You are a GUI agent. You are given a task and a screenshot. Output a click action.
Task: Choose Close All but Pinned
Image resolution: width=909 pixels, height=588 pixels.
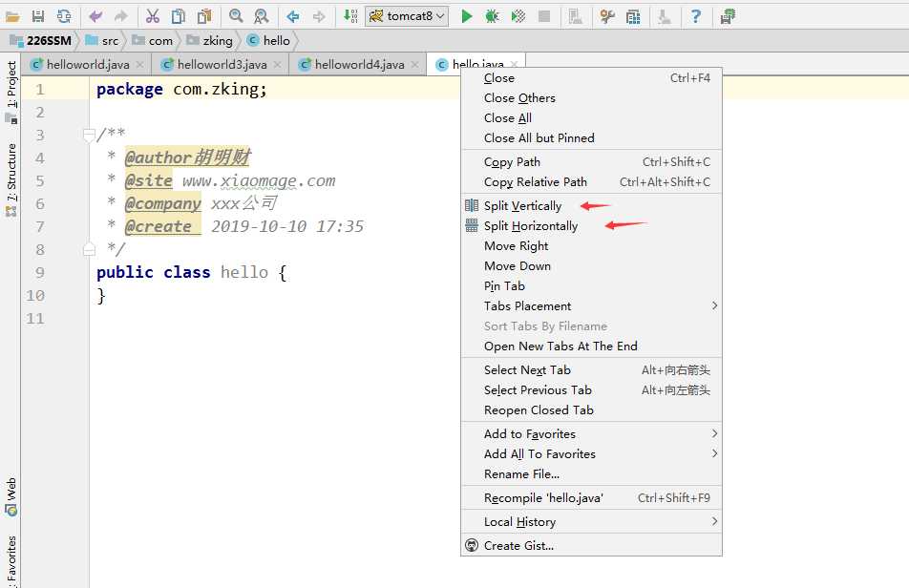click(x=591, y=137)
